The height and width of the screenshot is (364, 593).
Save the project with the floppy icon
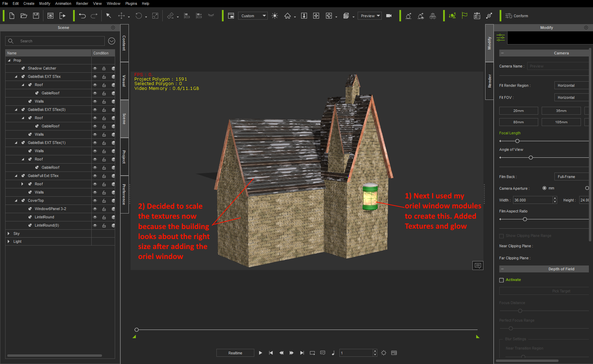pos(36,16)
